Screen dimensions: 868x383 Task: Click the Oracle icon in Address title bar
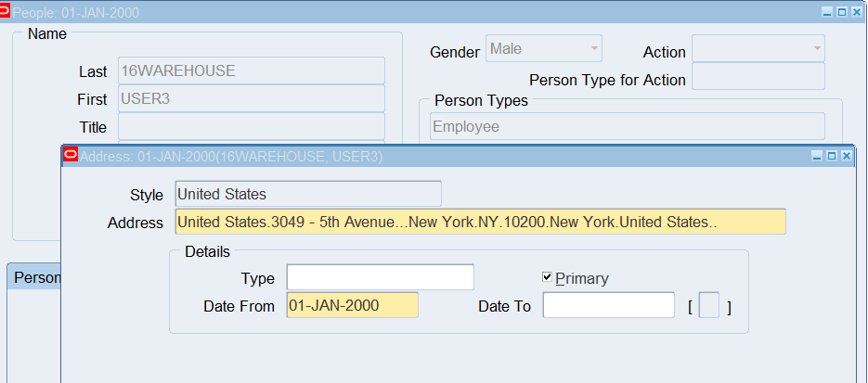(70, 156)
